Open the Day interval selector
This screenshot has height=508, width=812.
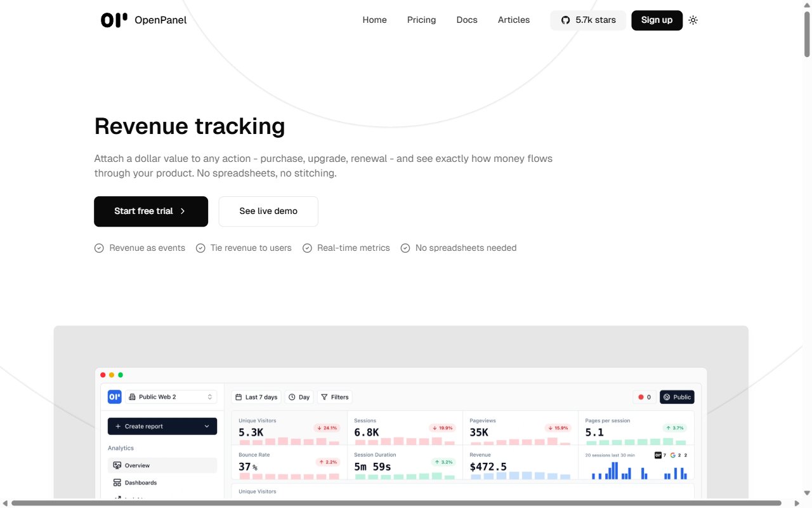(x=299, y=397)
